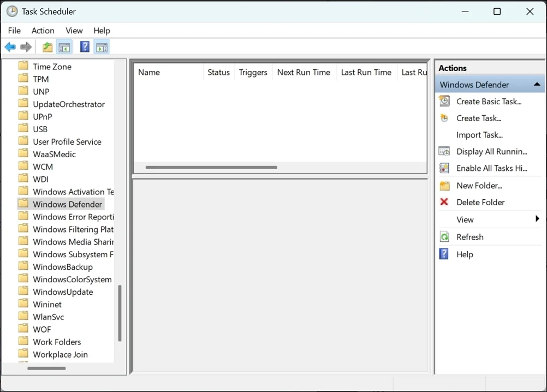Viewport: 547px width, 392px height.
Task: Select the WDI folder
Action: click(40, 180)
